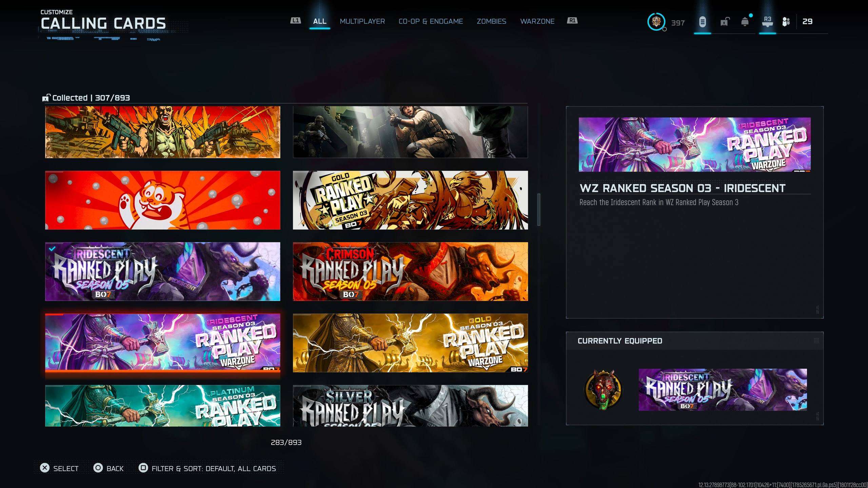Choose the red cartoon tiger calling card
This screenshot has width=868, height=488.
tap(163, 200)
